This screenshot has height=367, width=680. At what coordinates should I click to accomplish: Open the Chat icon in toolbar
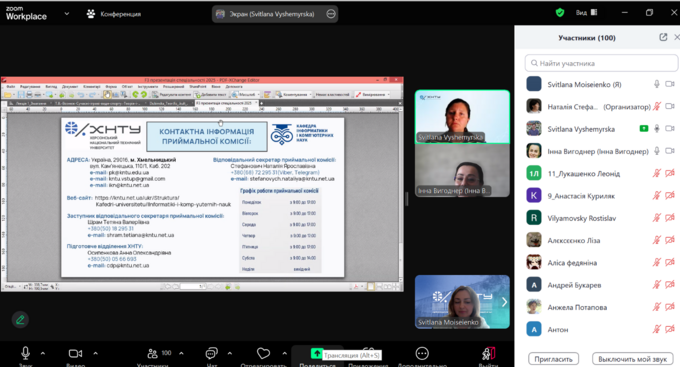click(x=211, y=354)
